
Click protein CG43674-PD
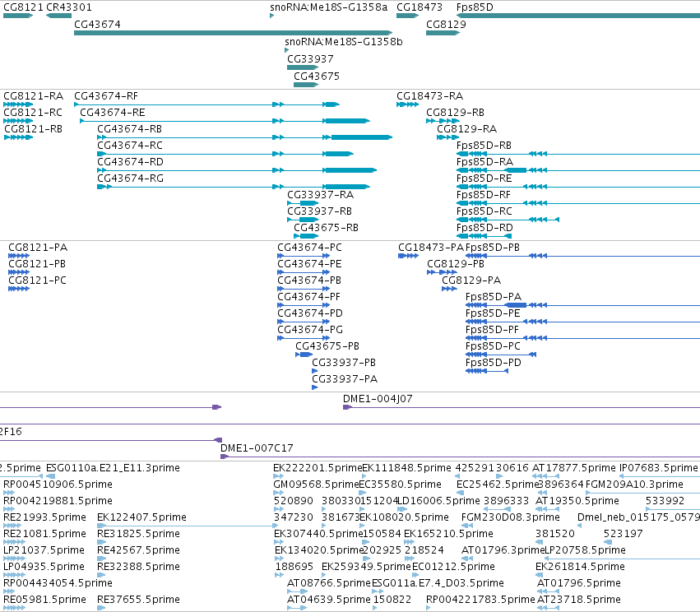(310, 313)
